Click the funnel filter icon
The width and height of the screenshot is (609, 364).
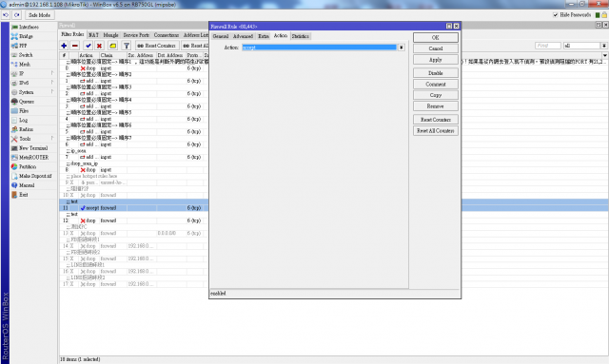pyautogui.click(x=127, y=46)
